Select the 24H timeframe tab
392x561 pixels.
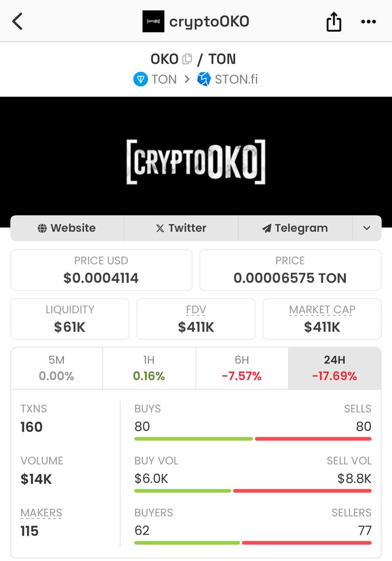335,368
